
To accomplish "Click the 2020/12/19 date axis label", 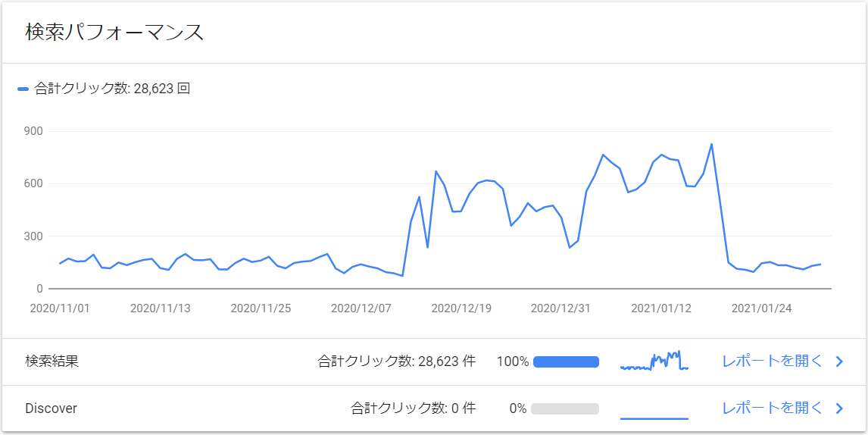I will click(461, 308).
